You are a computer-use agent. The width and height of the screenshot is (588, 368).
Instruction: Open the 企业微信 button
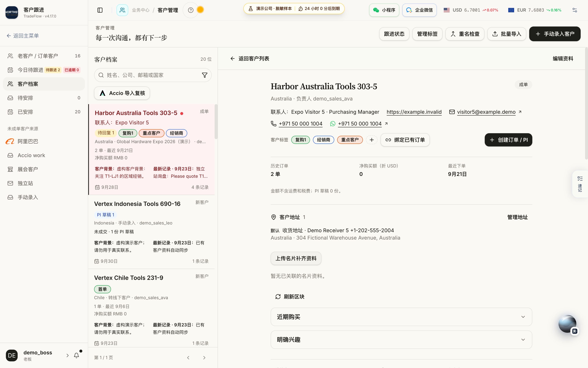[x=419, y=10]
